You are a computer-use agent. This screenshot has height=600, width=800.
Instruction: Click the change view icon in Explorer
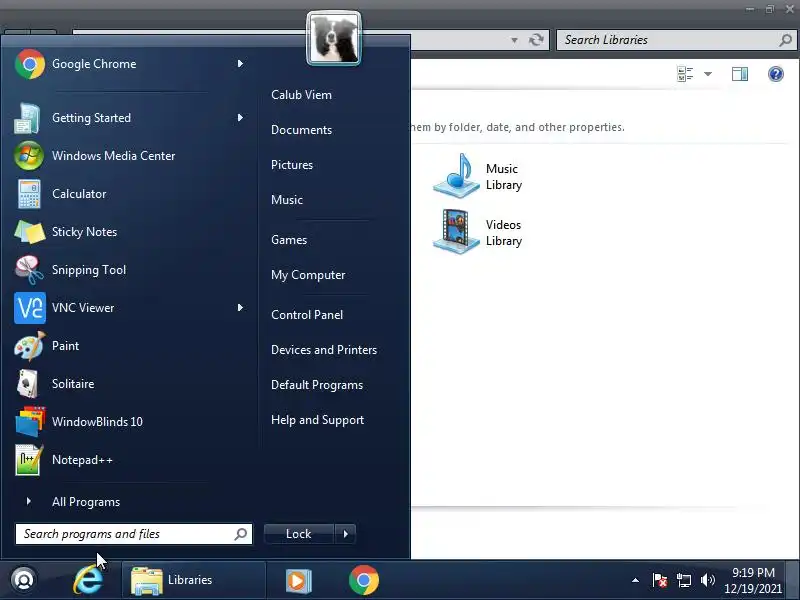click(685, 74)
